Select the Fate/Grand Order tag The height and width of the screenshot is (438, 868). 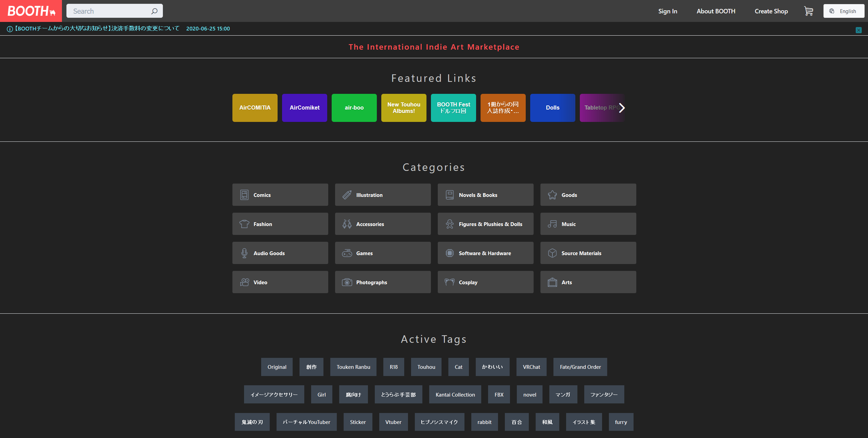(x=580, y=367)
